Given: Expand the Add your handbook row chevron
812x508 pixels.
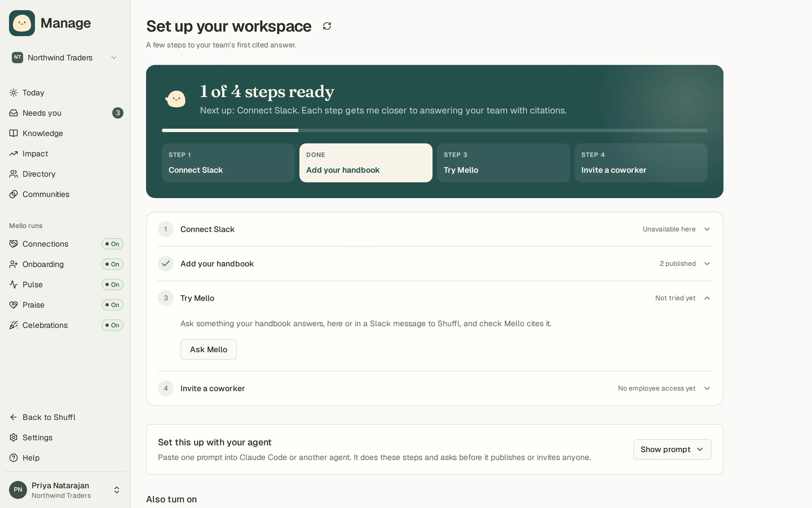Looking at the screenshot, I should [707, 264].
